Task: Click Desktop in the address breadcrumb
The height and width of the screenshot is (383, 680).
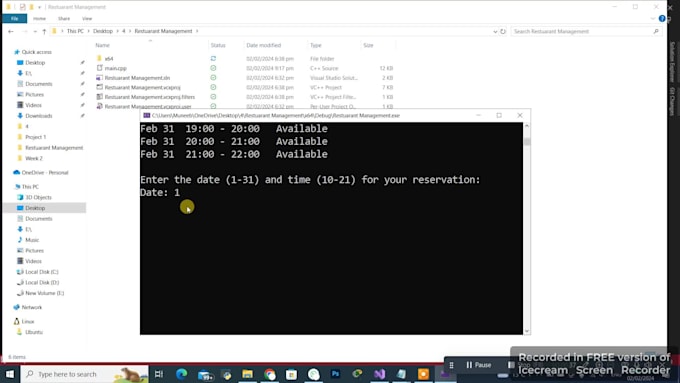Action: point(103,31)
